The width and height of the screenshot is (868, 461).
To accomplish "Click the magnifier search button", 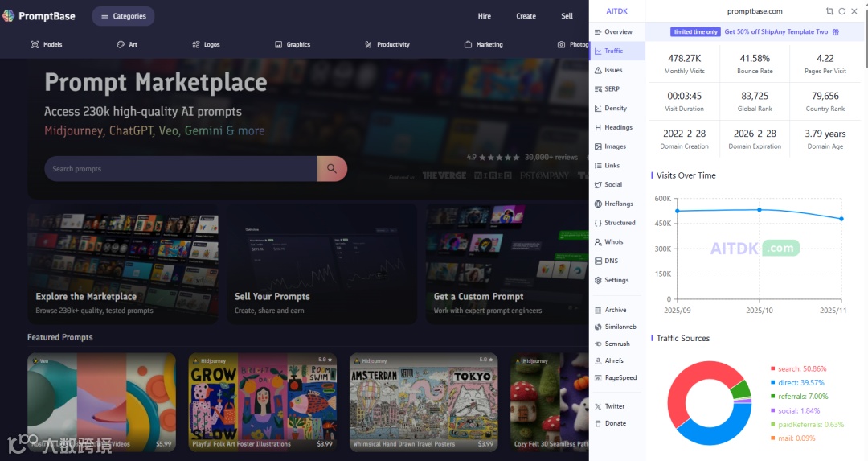I will click(x=332, y=168).
